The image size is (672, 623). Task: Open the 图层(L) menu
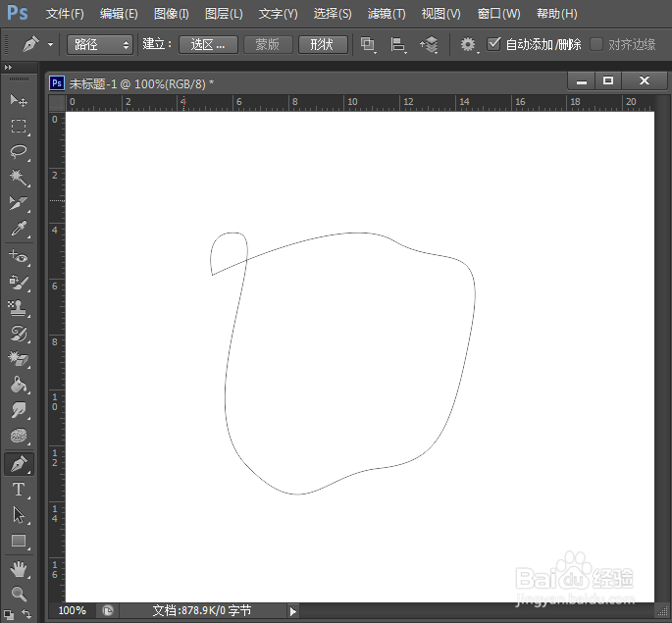(224, 14)
